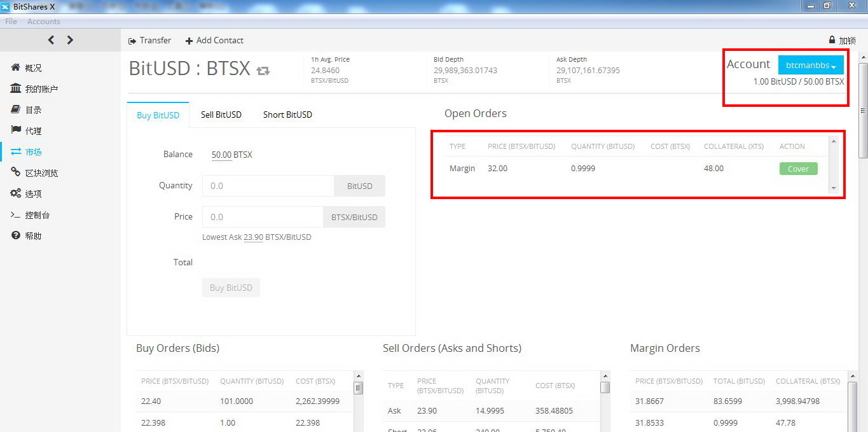Select the 22.398 price in Buy Orders
This screenshot has width=868, height=432.
tap(153, 423)
